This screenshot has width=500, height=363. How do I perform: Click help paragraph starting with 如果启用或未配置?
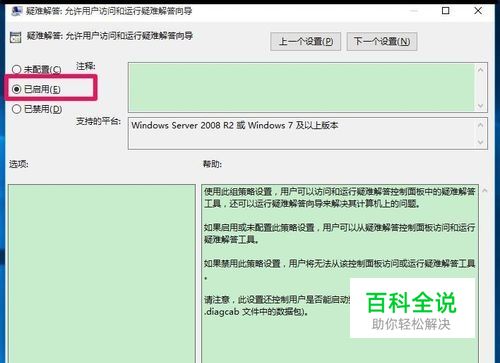[x=340, y=233]
